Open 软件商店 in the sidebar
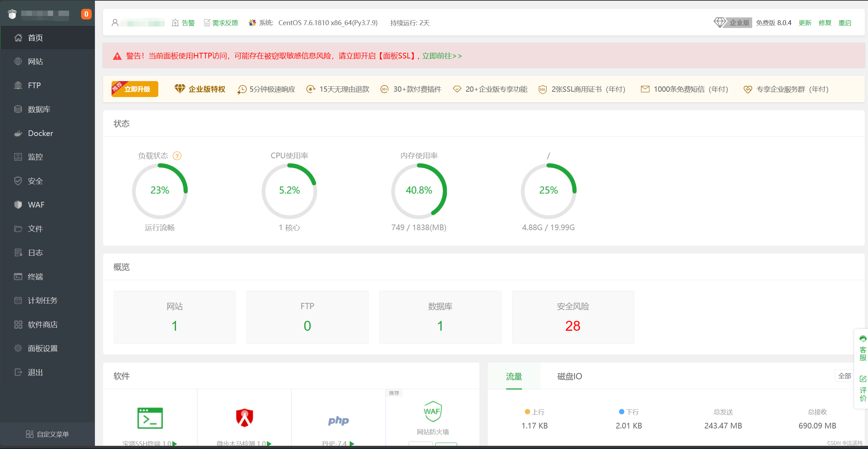The height and width of the screenshot is (449, 868). pos(42,324)
